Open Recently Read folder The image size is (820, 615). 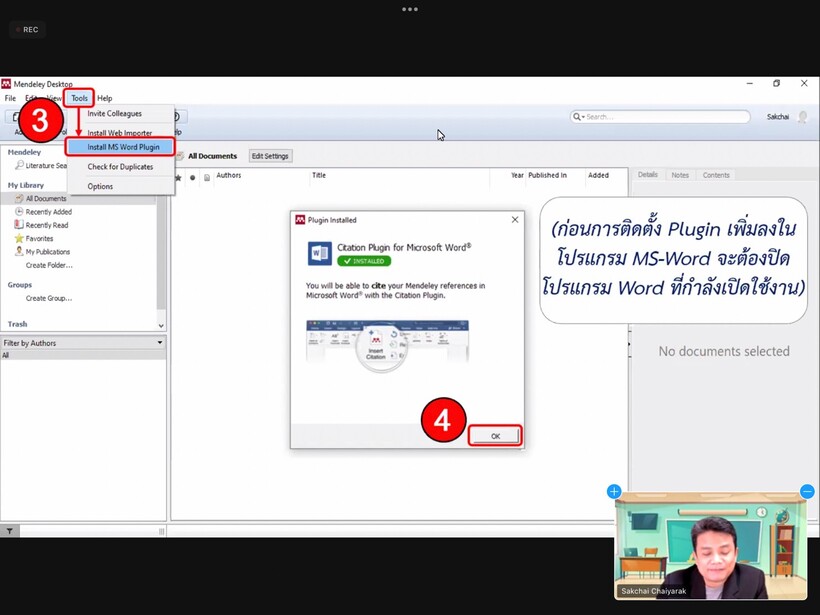point(47,225)
